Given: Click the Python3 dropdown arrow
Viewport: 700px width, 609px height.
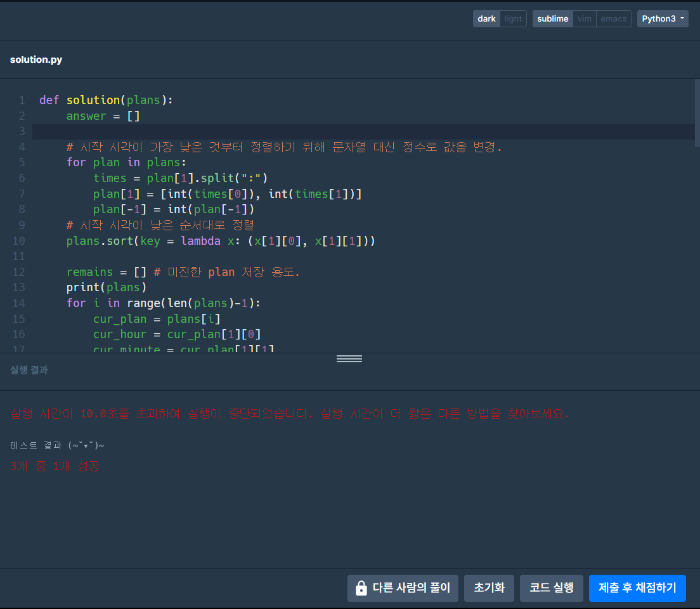Looking at the screenshot, I should 682,18.
